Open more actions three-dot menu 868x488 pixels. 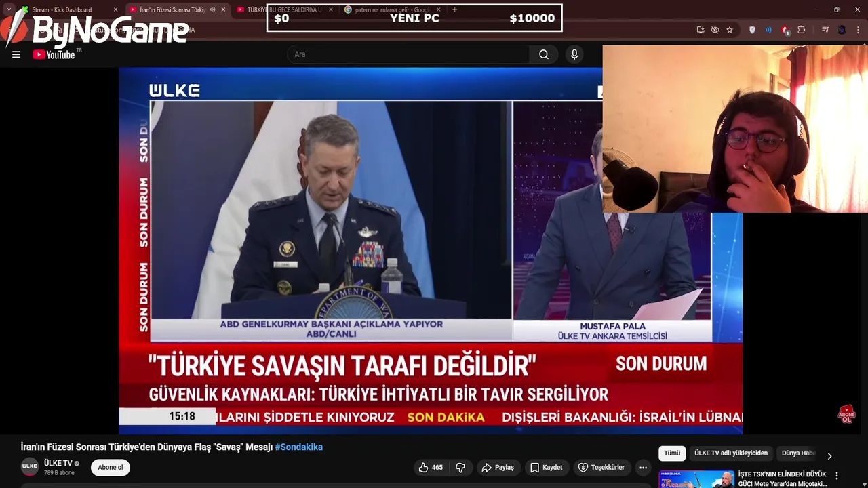tap(643, 467)
